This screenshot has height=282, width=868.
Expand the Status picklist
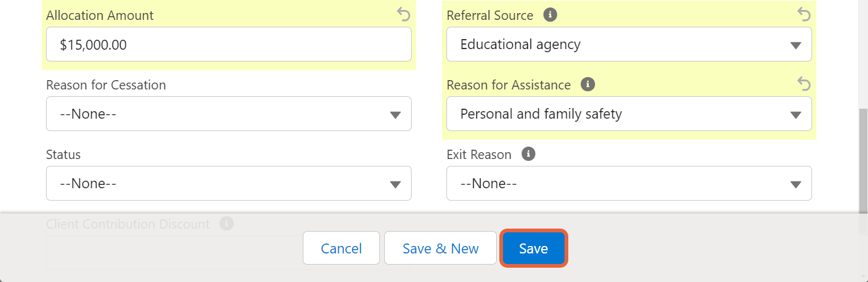pyautogui.click(x=229, y=183)
